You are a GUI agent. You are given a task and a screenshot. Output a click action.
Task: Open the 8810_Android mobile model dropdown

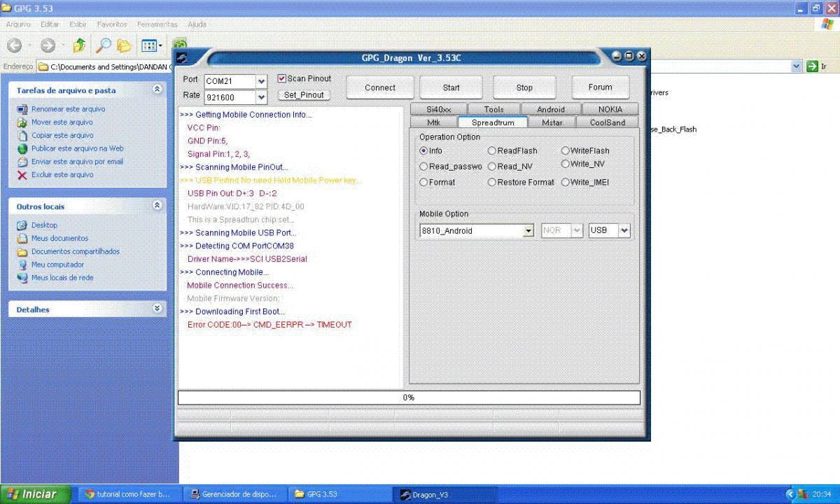[x=528, y=231]
